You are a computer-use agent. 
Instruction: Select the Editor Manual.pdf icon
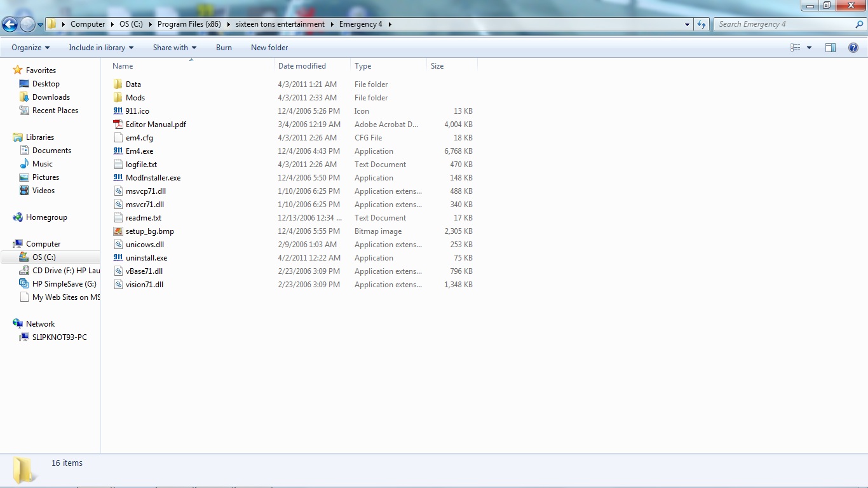(x=118, y=125)
